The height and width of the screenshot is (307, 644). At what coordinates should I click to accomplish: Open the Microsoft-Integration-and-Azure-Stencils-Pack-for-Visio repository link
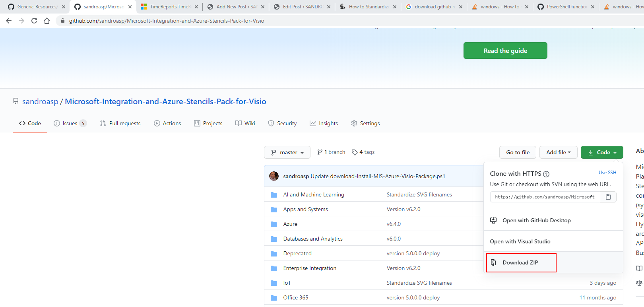click(x=165, y=101)
